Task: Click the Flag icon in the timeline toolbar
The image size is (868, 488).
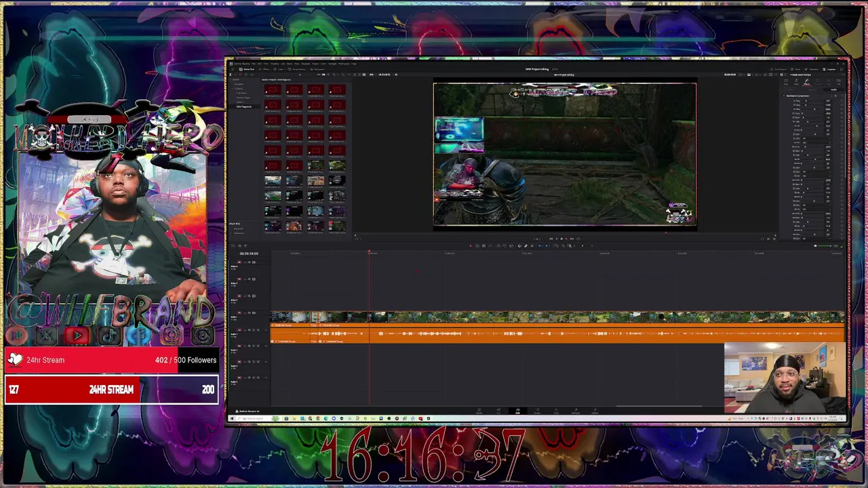Action: [540, 245]
